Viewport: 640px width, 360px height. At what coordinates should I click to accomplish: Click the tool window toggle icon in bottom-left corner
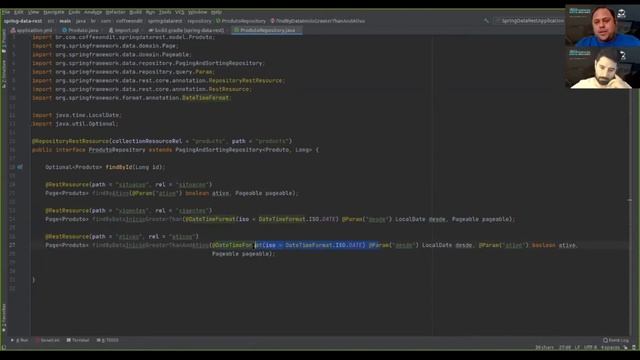4,347
